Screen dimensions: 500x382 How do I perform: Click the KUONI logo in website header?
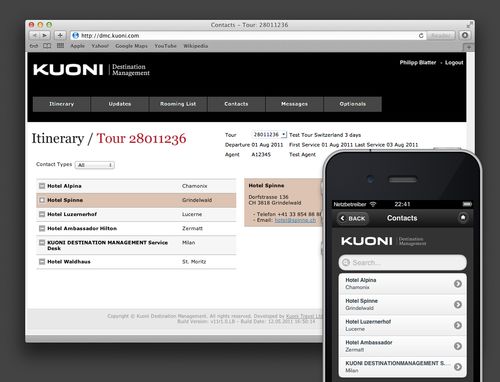tap(68, 70)
